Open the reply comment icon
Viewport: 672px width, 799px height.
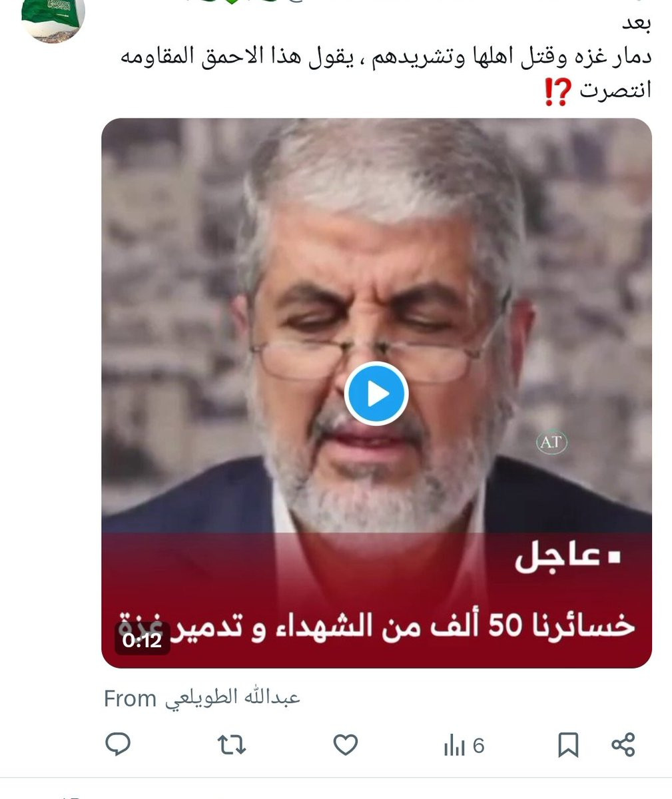click(118, 744)
